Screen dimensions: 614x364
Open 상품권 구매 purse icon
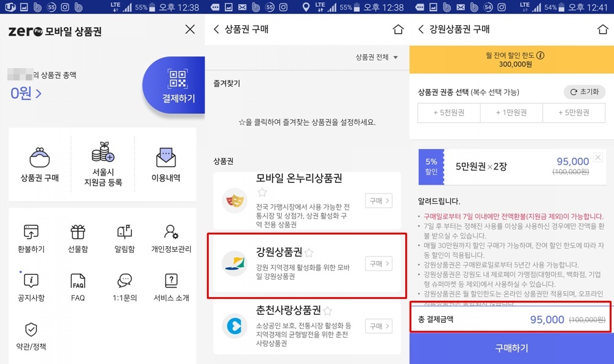[39, 157]
